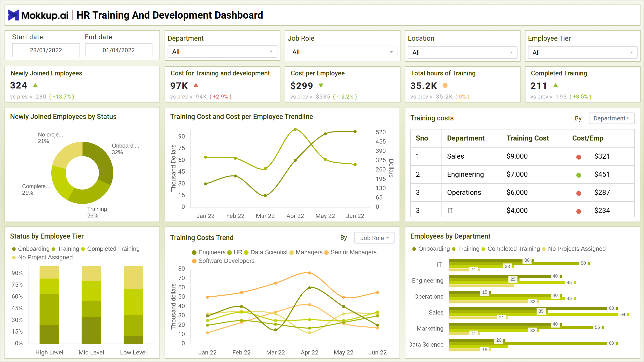Click Cost per Employee value $299

302,86
